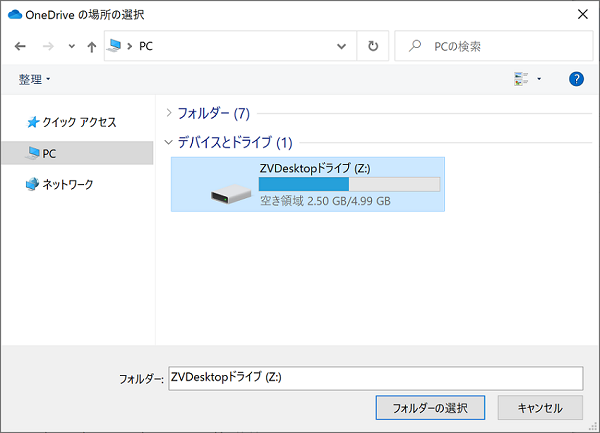Change view layout icon
The height and width of the screenshot is (433, 600).
click(x=521, y=79)
